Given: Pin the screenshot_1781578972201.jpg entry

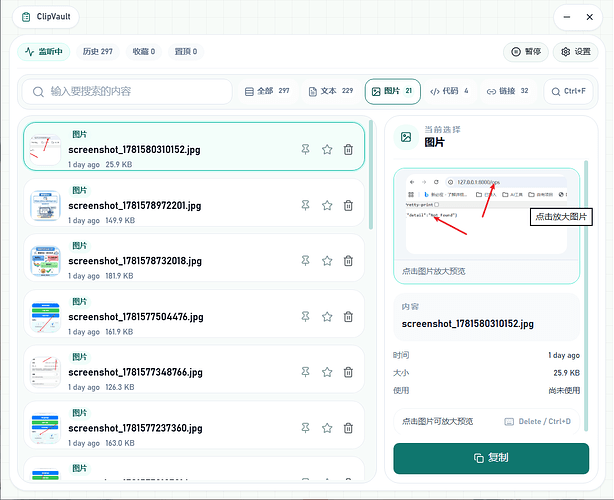Looking at the screenshot, I should [305, 205].
